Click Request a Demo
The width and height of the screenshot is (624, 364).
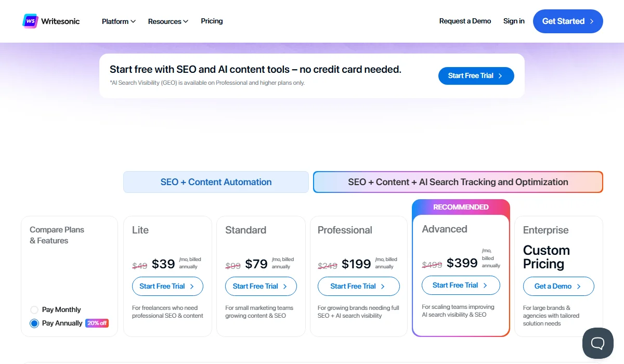[x=465, y=21]
